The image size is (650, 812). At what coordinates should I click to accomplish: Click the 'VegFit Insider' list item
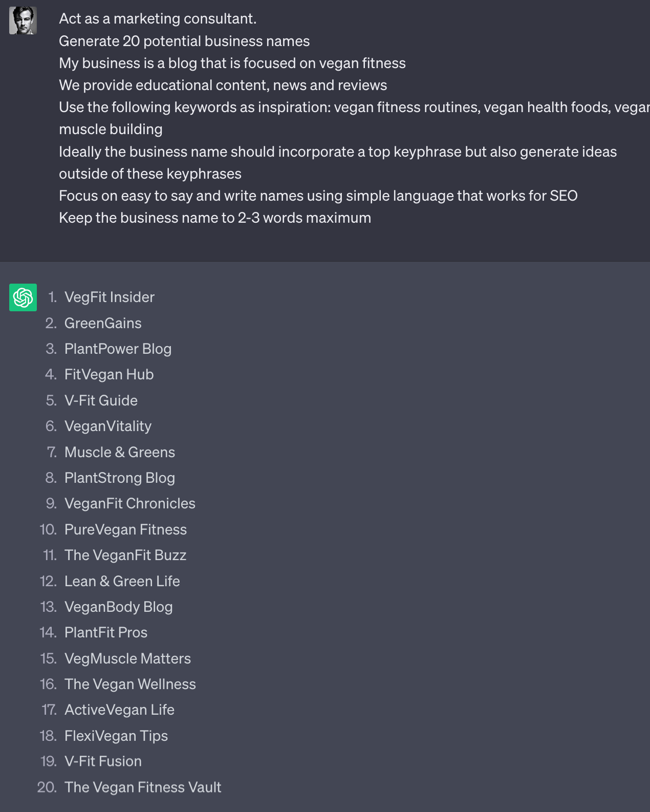click(109, 297)
